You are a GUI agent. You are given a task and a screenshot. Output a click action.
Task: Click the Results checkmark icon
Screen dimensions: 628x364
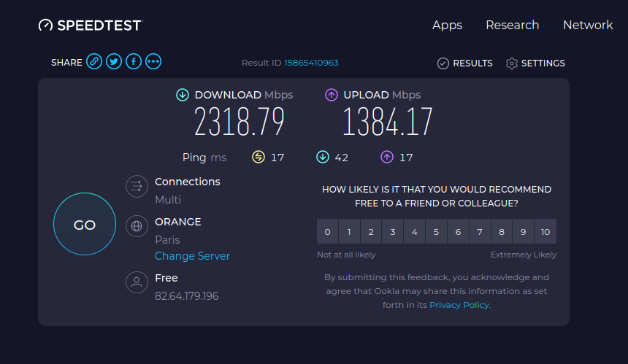443,63
